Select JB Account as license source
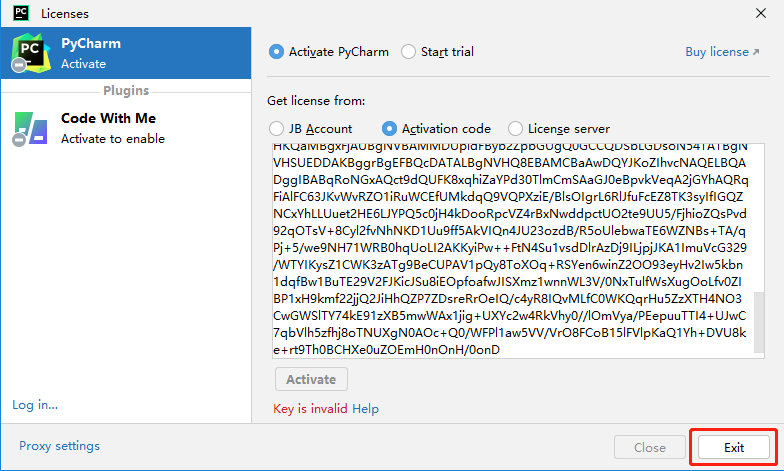This screenshot has width=784, height=471. (277, 129)
